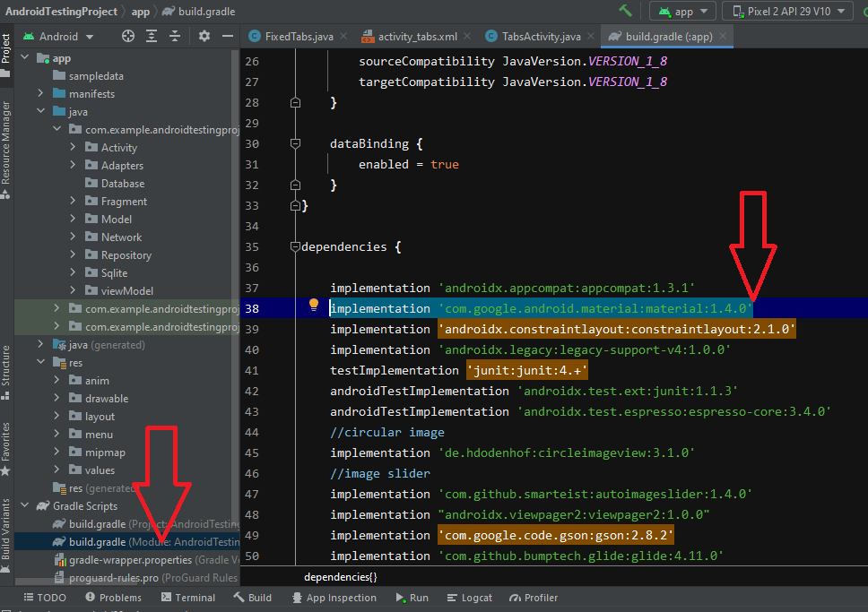Open the Build Variants sidebar tab
The height and width of the screenshot is (612, 868).
[x=6, y=535]
